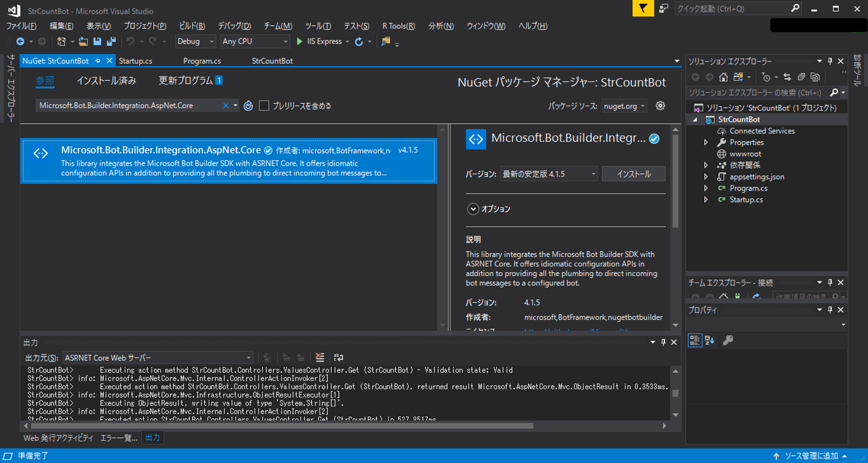Click the Collapse All icon in Solution Explorer
The height and width of the screenshot is (463, 868).
pyautogui.click(x=802, y=77)
